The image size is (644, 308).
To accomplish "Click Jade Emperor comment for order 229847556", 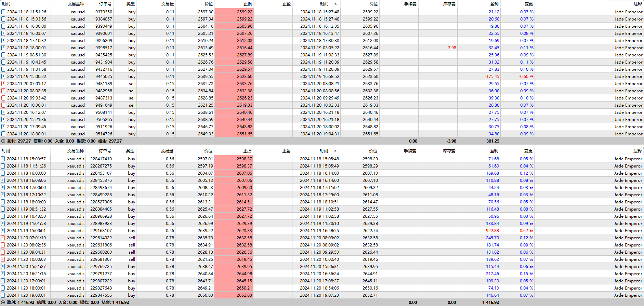I will click(x=628, y=295).
